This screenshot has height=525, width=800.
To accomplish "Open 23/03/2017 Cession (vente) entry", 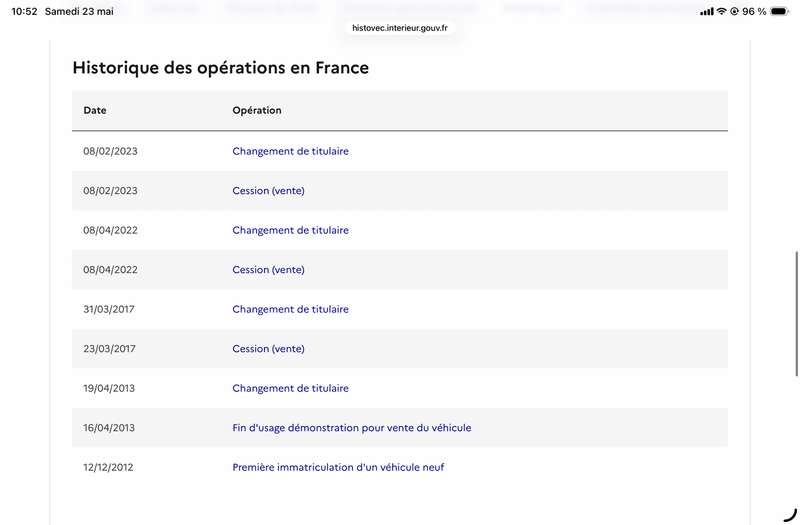I will 268,348.
